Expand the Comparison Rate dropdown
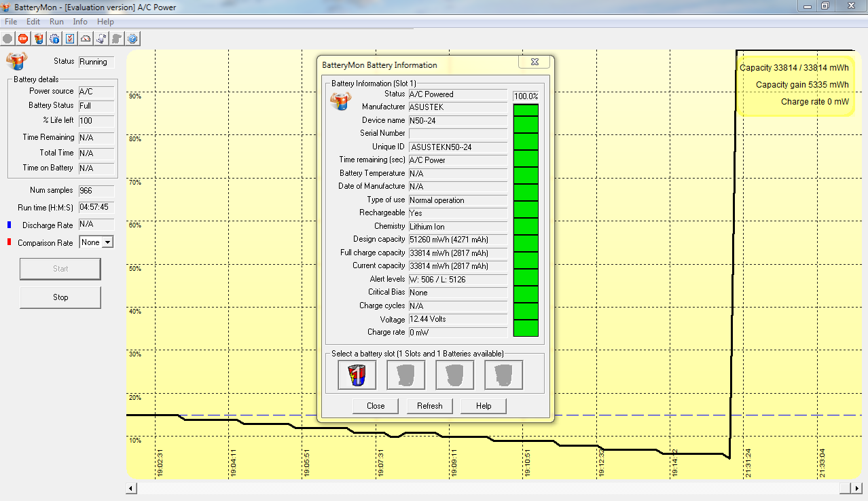 click(x=107, y=242)
